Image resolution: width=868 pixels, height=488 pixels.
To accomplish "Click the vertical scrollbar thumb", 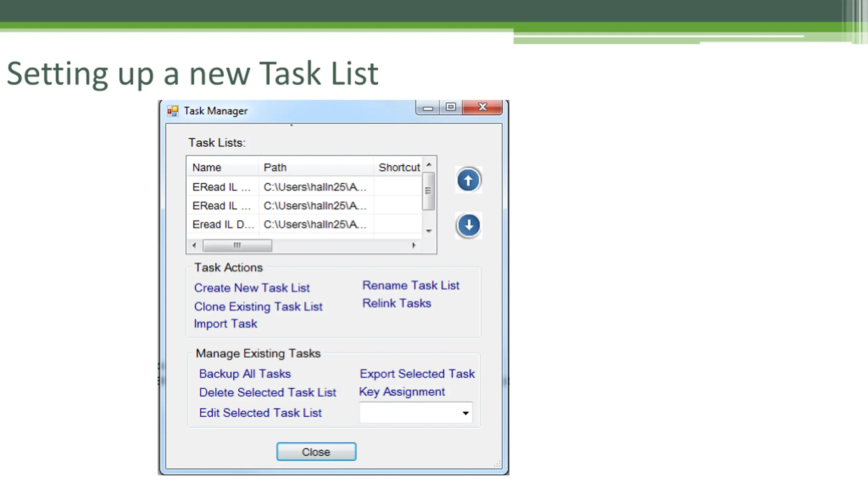I will (429, 191).
